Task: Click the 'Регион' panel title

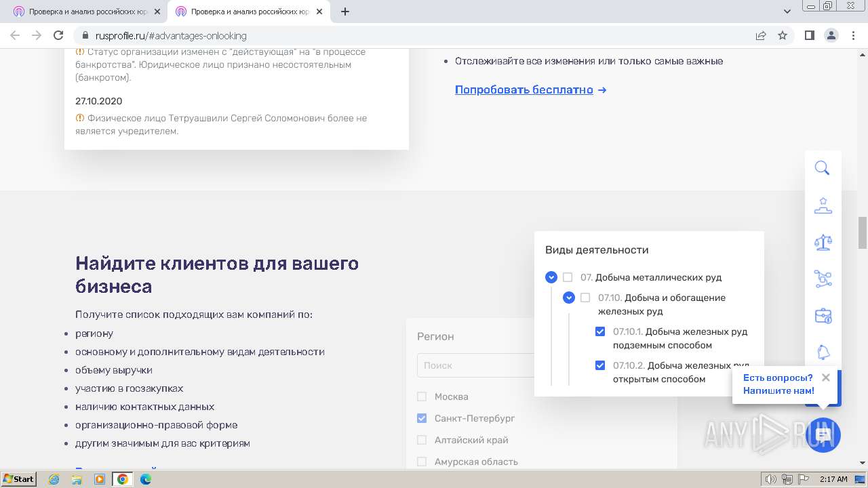Action: pyautogui.click(x=435, y=336)
